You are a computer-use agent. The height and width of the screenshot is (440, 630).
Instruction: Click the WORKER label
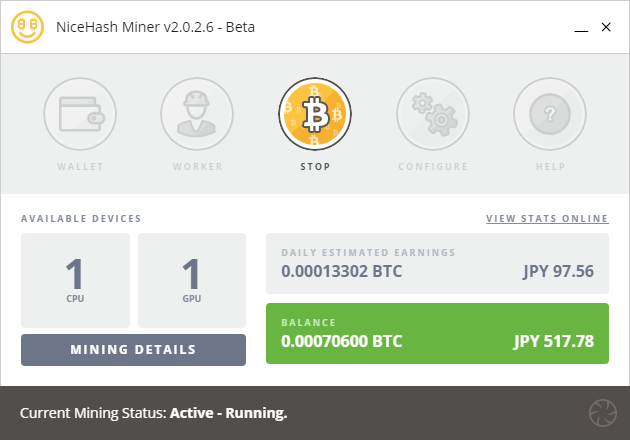point(197,166)
